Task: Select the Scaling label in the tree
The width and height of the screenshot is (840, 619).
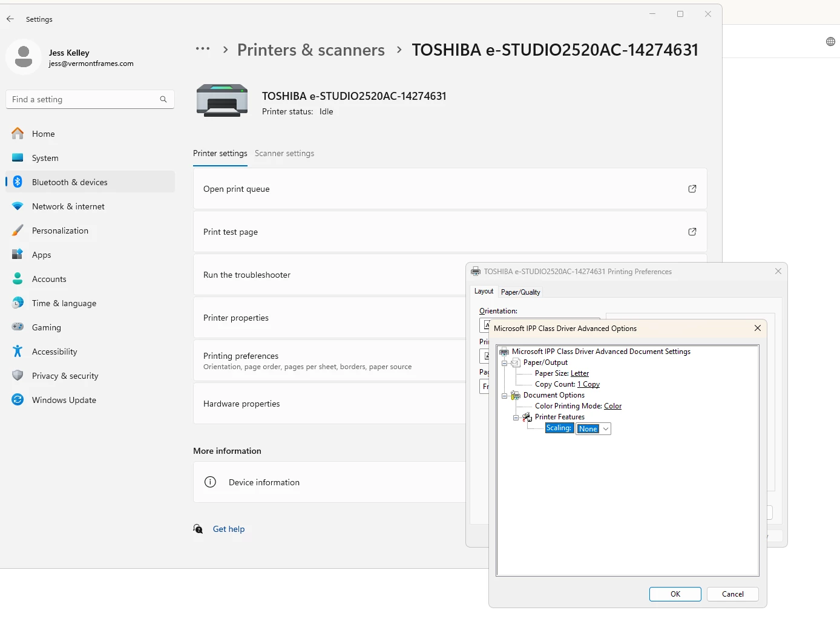Action: pyautogui.click(x=559, y=428)
